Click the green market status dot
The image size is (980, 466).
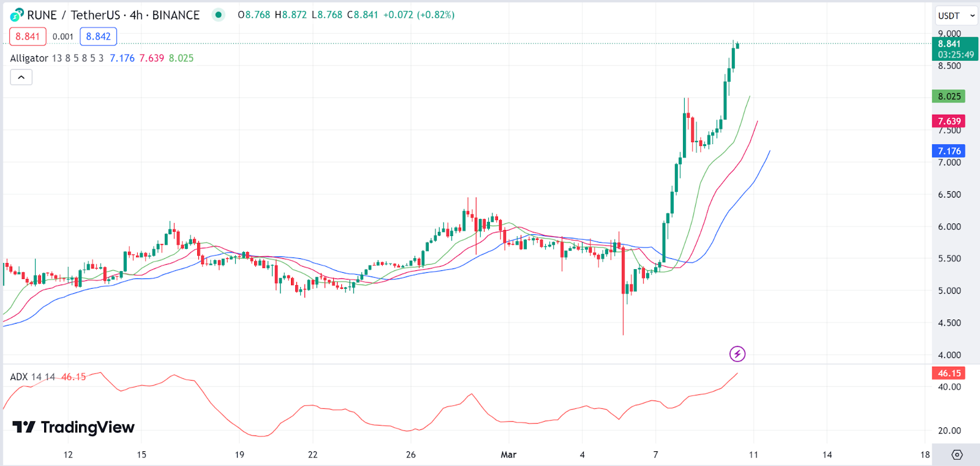coord(219,15)
